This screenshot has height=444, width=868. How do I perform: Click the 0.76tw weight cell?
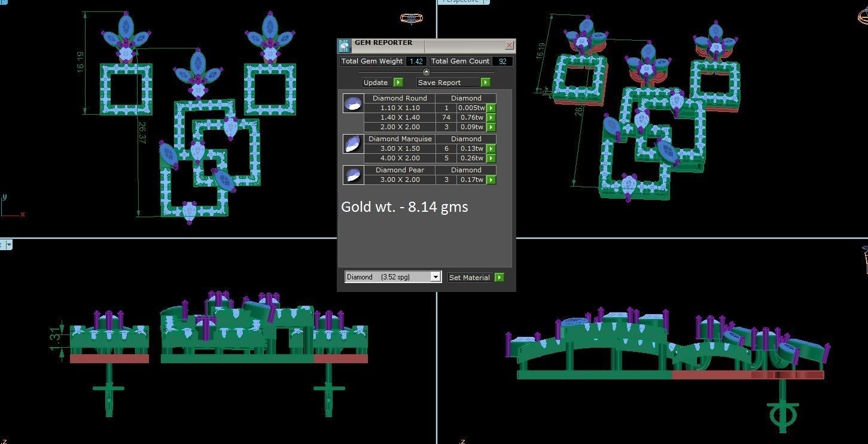472,117
